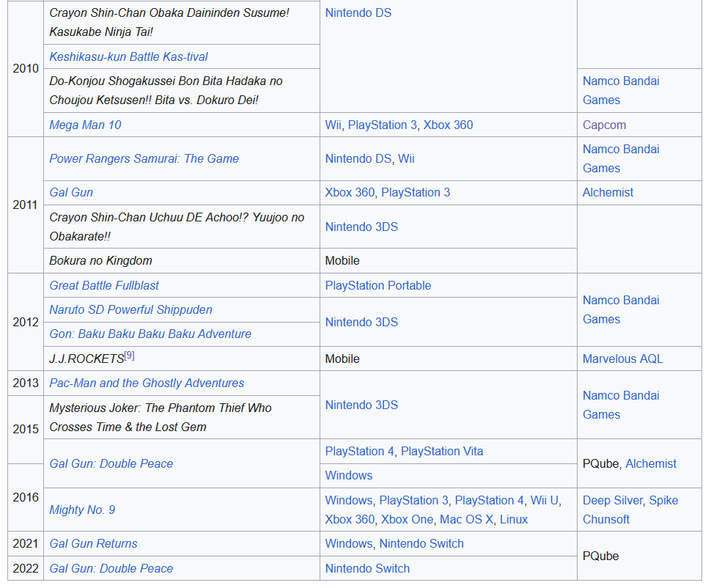
Task: Click the Wii U link
Action: [544, 500]
